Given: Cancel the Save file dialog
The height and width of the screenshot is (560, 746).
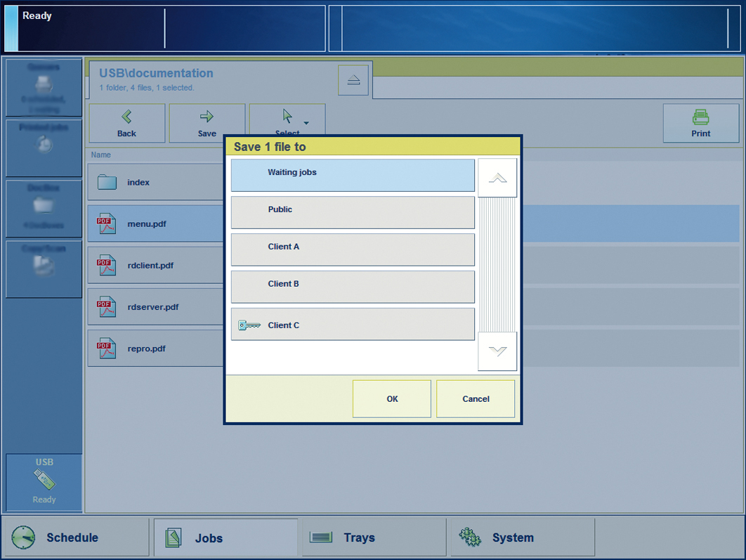Looking at the screenshot, I should click(476, 398).
